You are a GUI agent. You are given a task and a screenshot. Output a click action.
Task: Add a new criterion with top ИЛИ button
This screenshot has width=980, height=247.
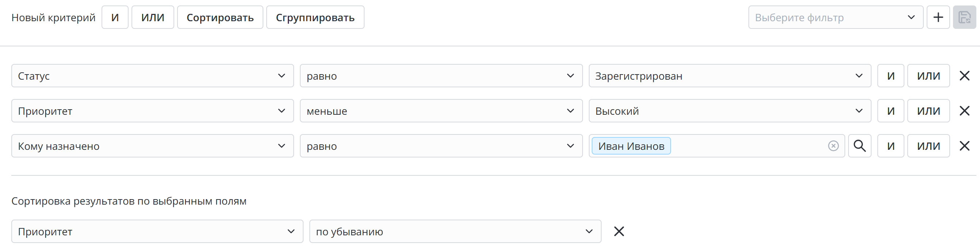coord(153,18)
